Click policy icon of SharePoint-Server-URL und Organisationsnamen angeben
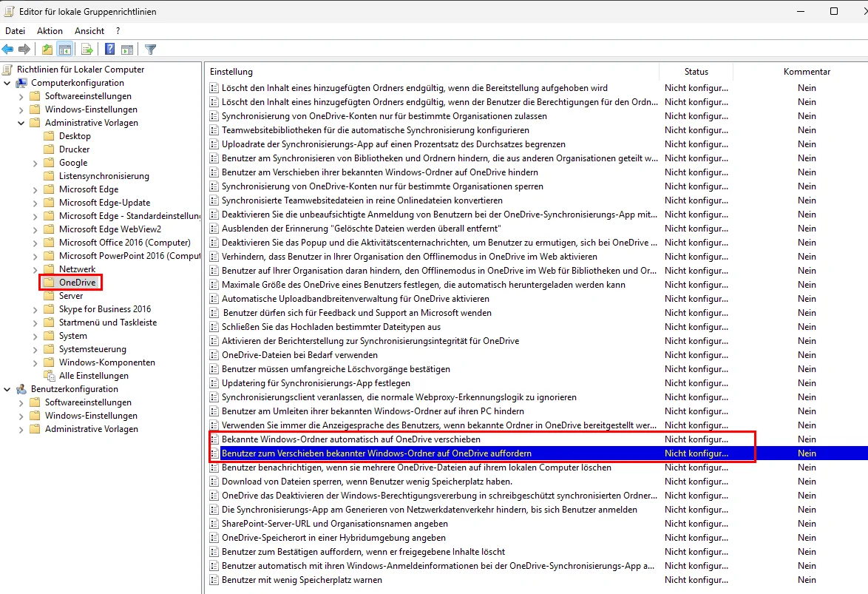This screenshot has width=868, height=594. tap(214, 524)
